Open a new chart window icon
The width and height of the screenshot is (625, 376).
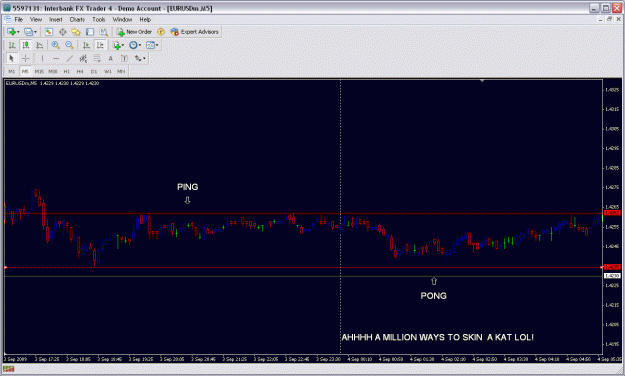(11, 32)
